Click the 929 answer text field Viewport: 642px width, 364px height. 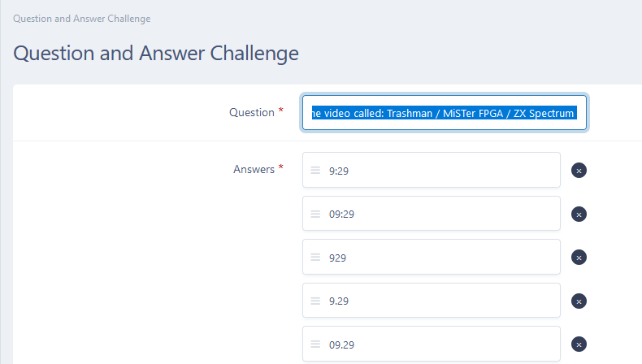point(432,257)
